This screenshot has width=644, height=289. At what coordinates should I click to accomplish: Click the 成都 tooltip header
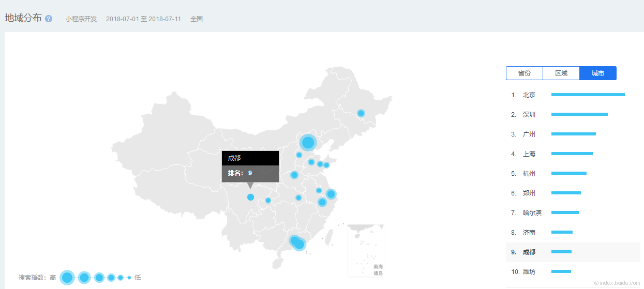tap(250, 158)
